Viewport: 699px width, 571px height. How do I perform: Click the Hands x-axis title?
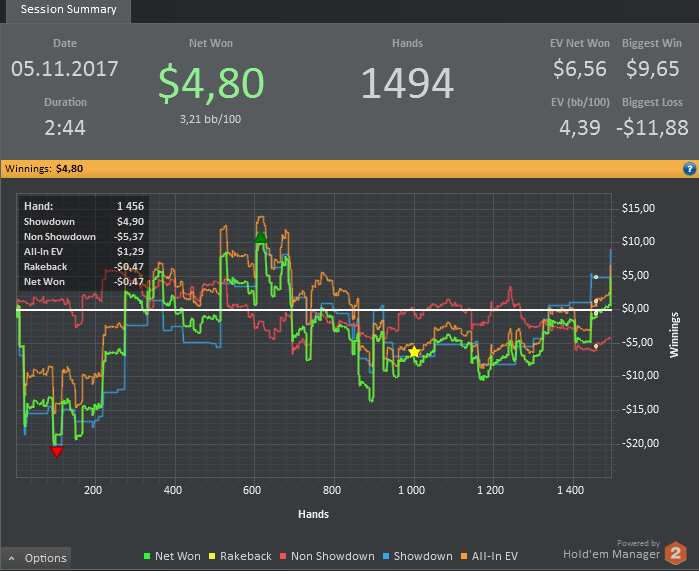pos(313,514)
